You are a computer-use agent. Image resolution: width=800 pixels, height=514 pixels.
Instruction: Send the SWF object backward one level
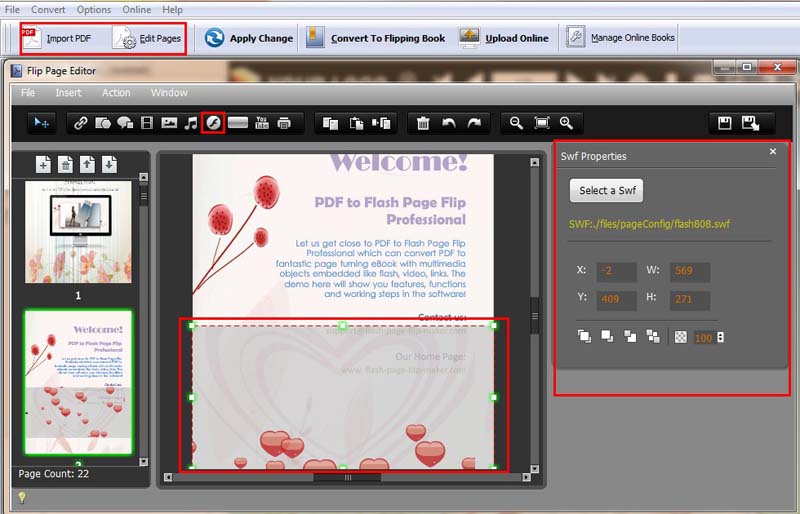pos(631,336)
